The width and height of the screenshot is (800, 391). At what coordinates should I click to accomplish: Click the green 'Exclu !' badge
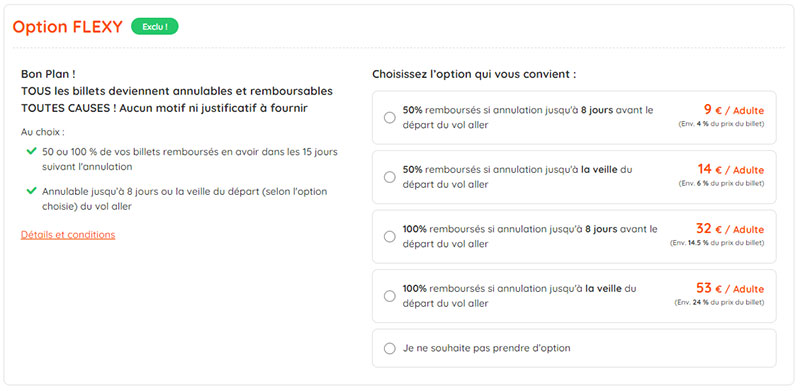click(155, 27)
